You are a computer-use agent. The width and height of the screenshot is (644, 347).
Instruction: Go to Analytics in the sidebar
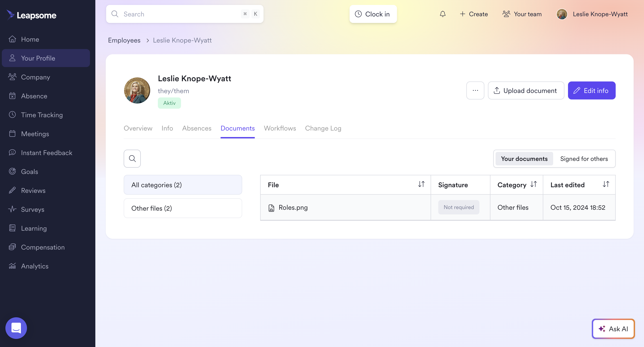tap(34, 266)
